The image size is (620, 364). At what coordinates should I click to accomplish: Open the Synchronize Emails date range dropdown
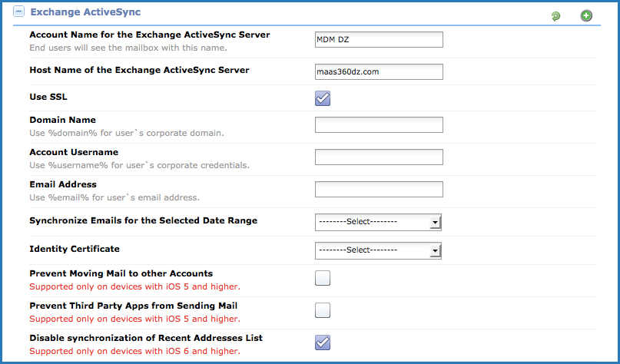(x=378, y=222)
